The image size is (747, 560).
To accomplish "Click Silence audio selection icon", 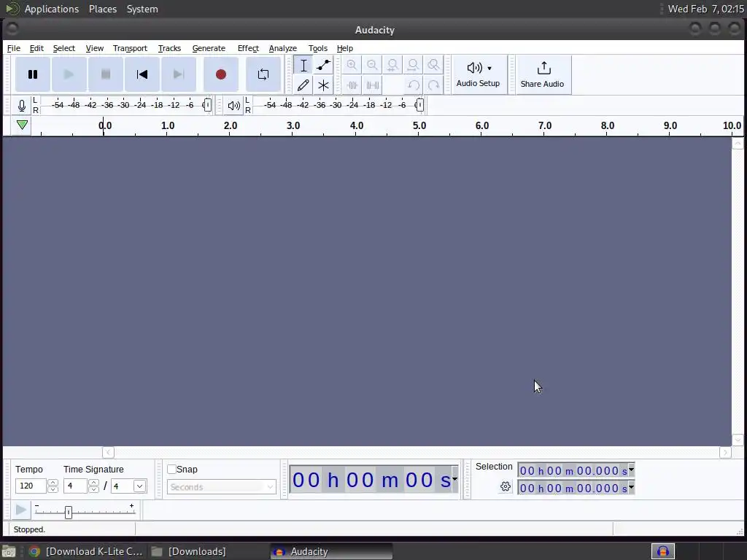I will click(372, 85).
